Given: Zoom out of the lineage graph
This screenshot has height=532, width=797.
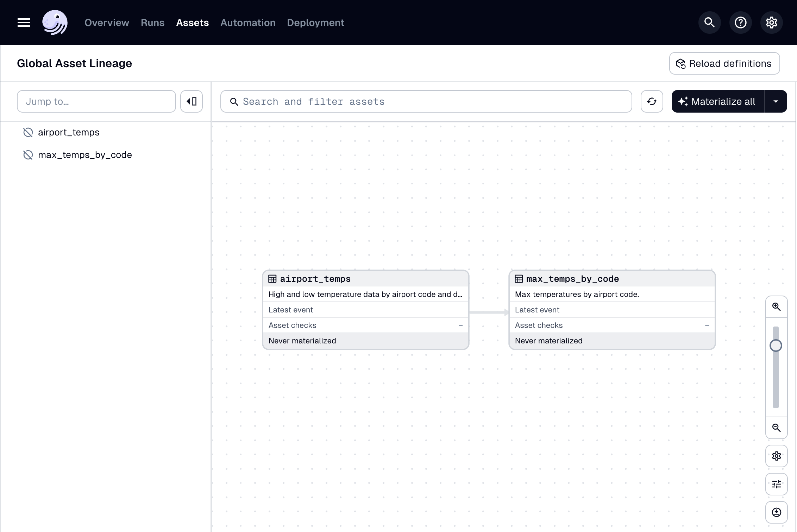Looking at the screenshot, I should 776,428.
